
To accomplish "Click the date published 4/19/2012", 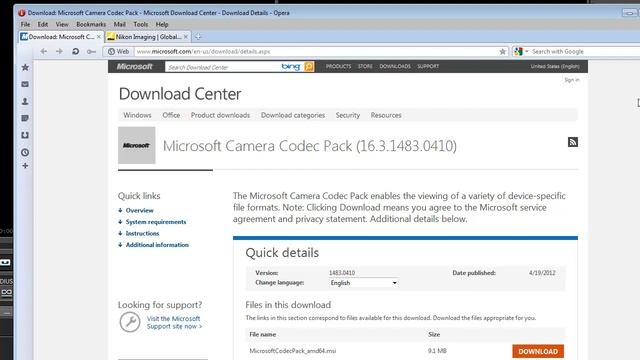I will coord(542,273).
